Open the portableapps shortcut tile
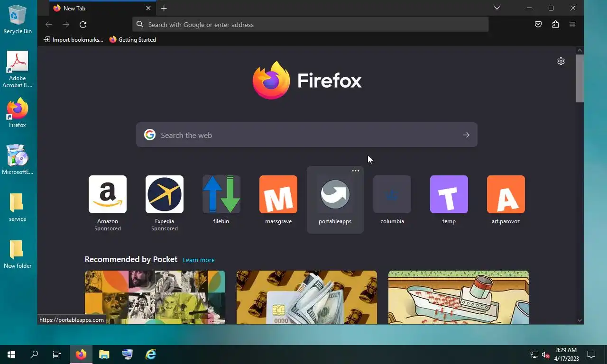This screenshot has height=364, width=607. click(x=335, y=200)
